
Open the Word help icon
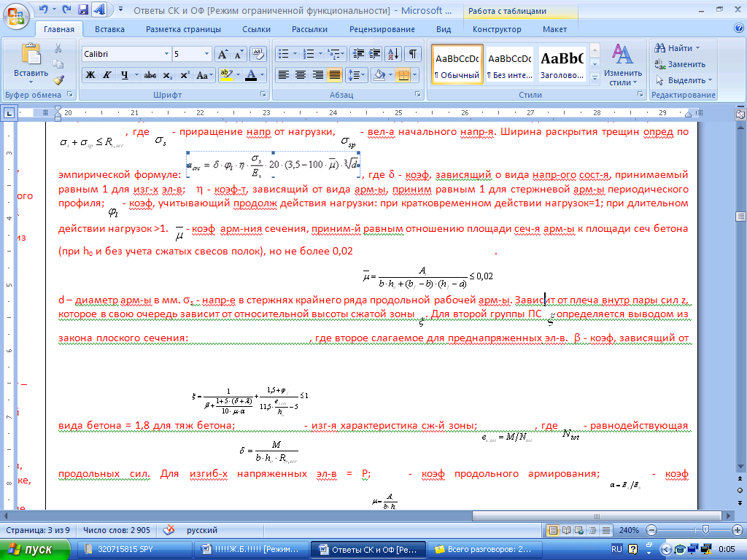pos(739,28)
